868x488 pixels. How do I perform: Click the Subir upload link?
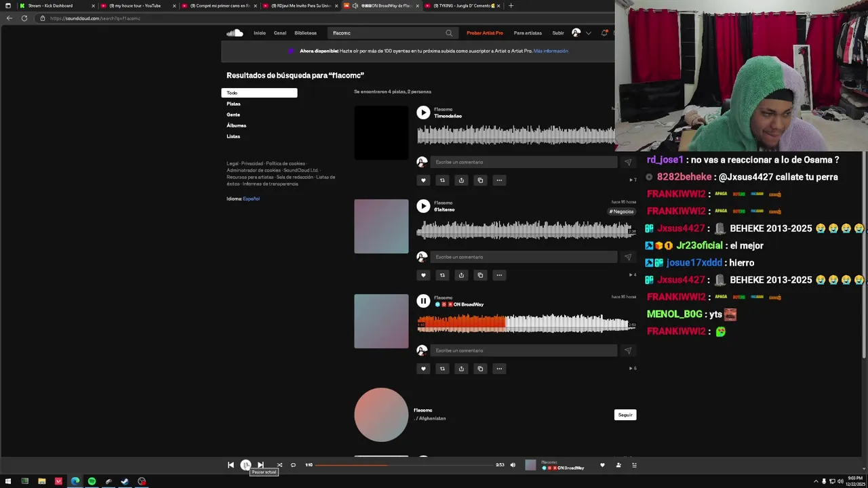[x=558, y=33]
